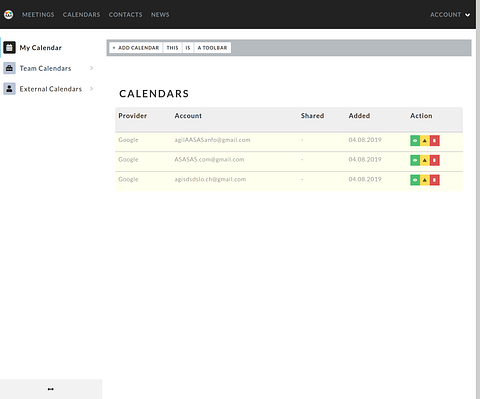Open the Account dropdown menu
The image size is (480, 399).
coord(450,15)
